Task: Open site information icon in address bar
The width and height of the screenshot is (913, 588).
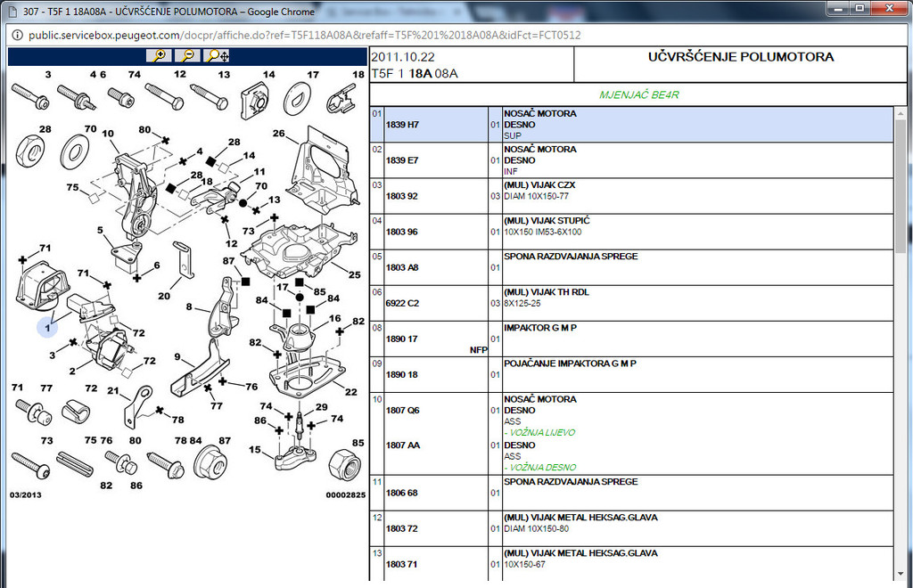Action: [18, 36]
